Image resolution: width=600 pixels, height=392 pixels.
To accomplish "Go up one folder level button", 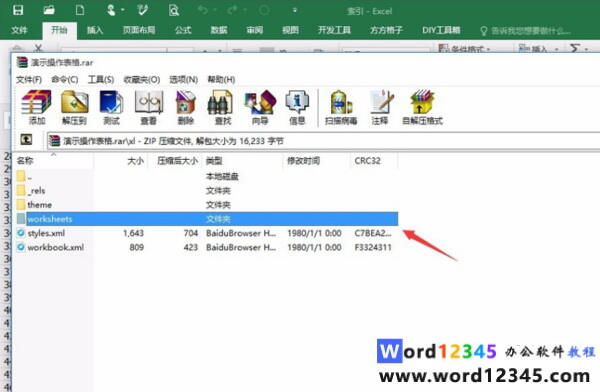I will 26,140.
